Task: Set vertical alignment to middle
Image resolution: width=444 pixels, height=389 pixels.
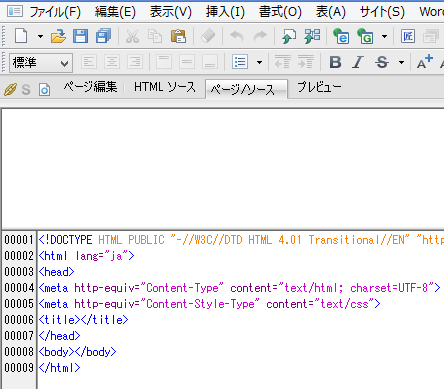Action: pyautogui.click(x=187, y=62)
